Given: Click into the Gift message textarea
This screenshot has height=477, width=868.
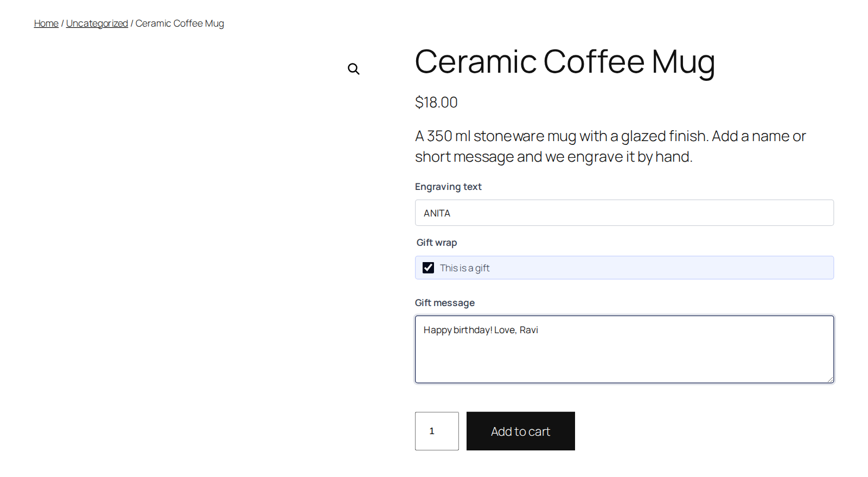Looking at the screenshot, I should pyautogui.click(x=624, y=349).
